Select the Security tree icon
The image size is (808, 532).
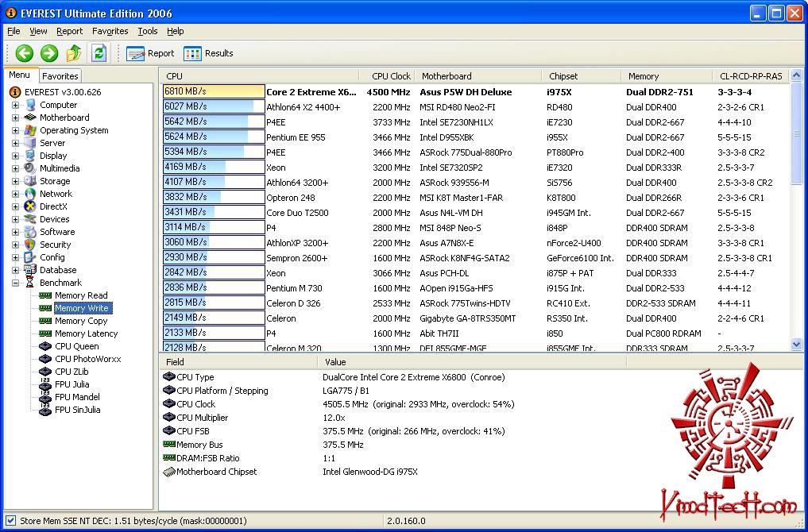point(30,245)
